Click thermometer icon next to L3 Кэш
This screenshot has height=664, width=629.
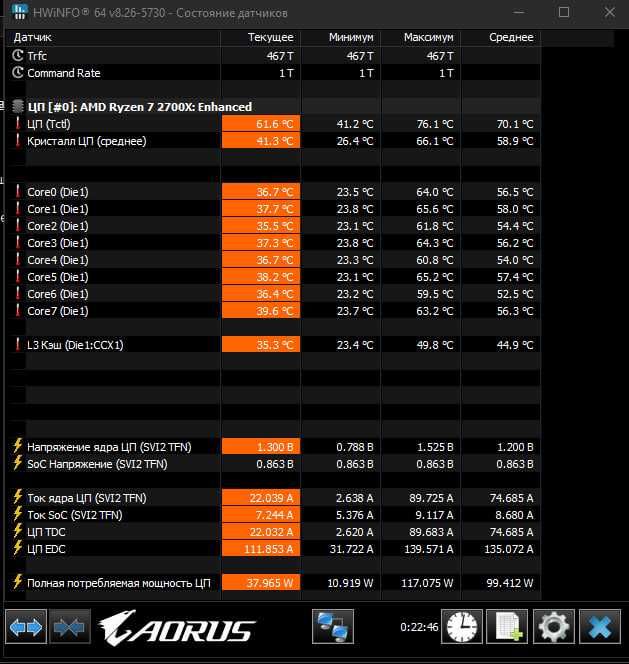17,344
